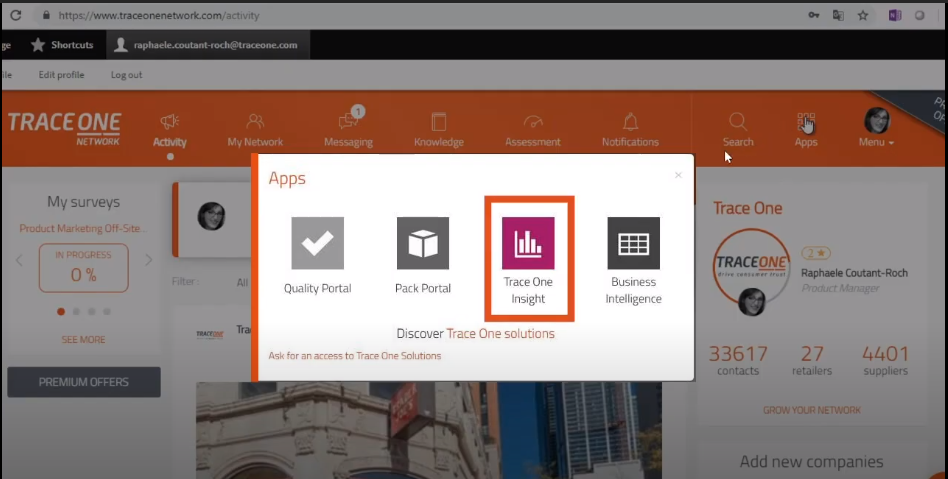Viewport: 948px width, 479px height.
Task: Click the Add new companies heading
Action: tap(811, 461)
